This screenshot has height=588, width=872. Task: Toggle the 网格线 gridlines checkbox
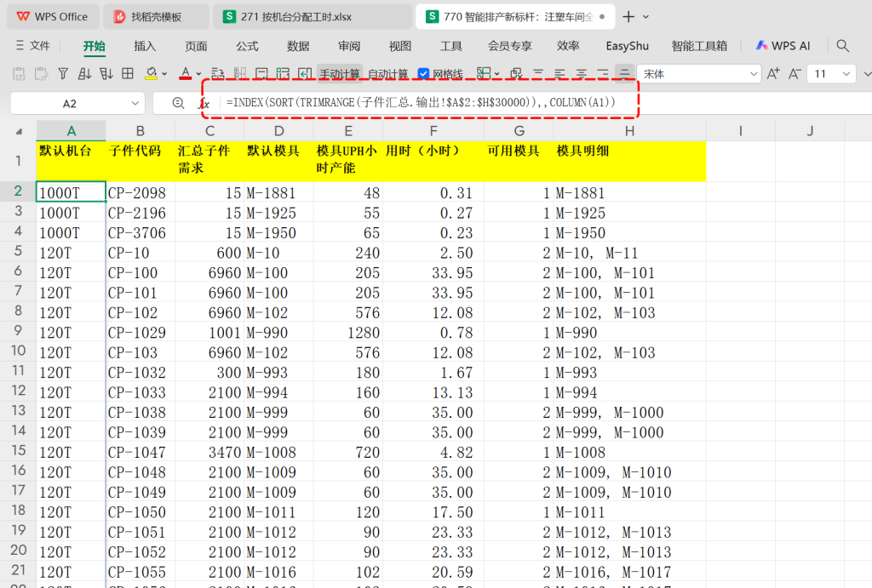[x=423, y=74]
